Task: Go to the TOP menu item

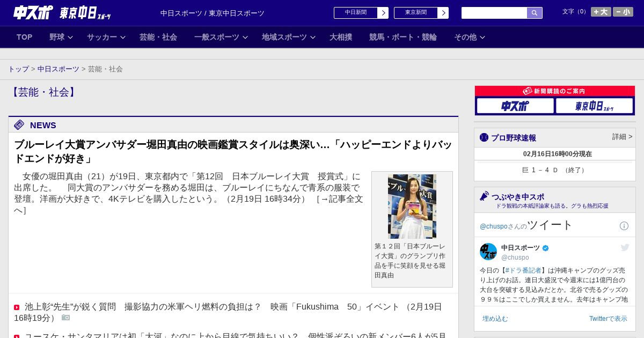Action: coord(25,37)
